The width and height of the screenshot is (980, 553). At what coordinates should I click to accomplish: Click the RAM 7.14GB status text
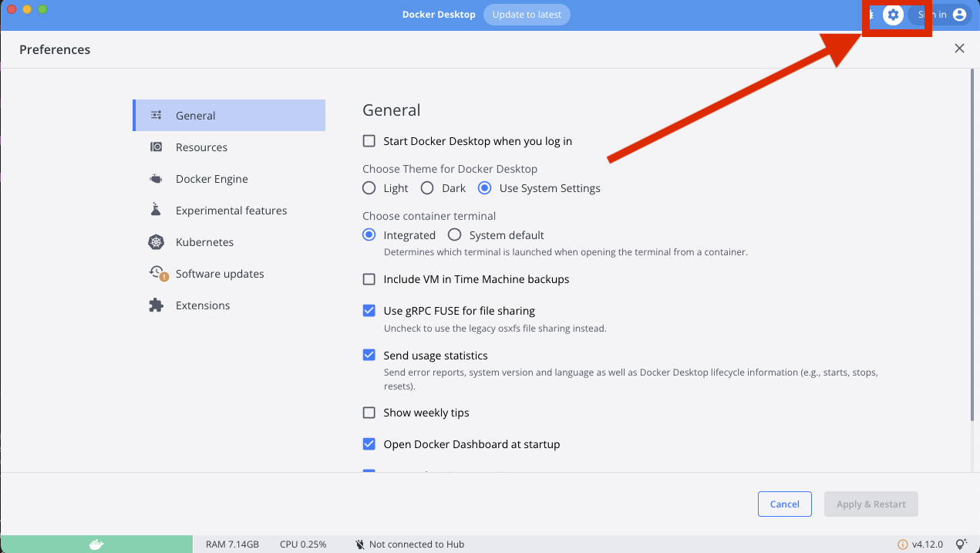tap(232, 545)
